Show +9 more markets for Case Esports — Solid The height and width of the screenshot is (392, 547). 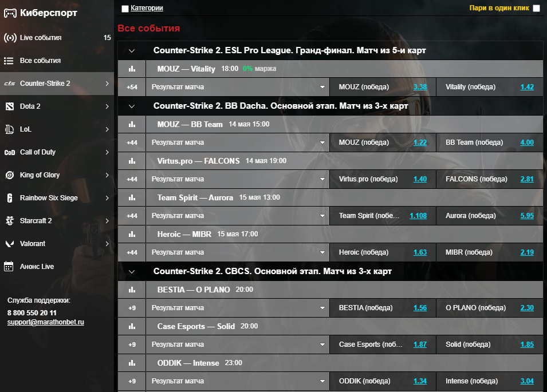132,345
